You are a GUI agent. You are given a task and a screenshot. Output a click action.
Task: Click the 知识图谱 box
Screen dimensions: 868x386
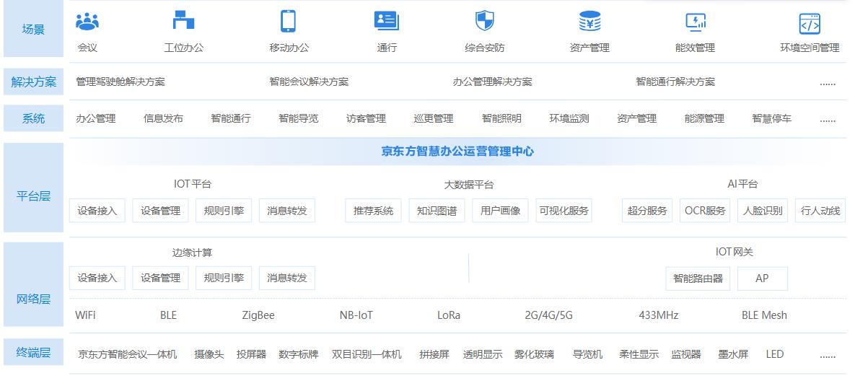point(437,211)
